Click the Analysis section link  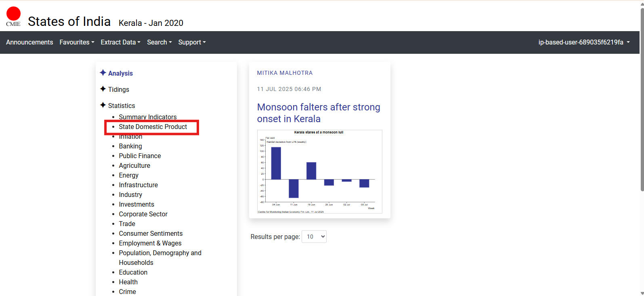coord(120,73)
